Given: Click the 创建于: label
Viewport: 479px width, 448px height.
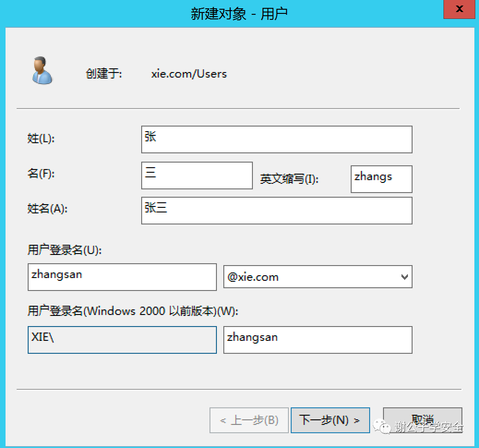Looking at the screenshot, I should click(104, 74).
